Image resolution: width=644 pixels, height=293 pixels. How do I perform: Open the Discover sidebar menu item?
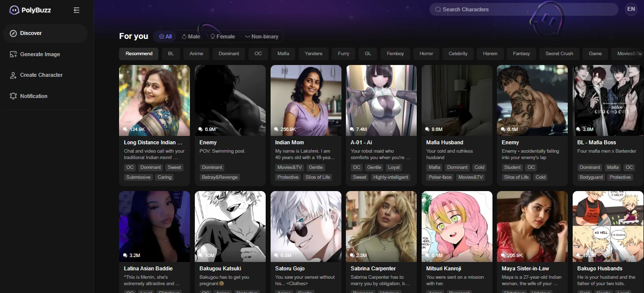coord(45,33)
